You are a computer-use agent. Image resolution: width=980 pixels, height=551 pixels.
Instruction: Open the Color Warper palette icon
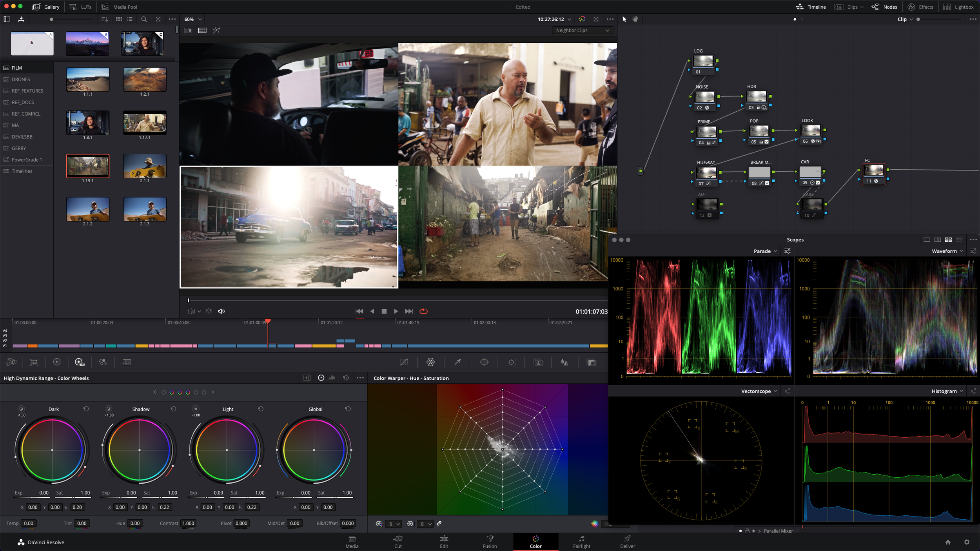point(430,362)
